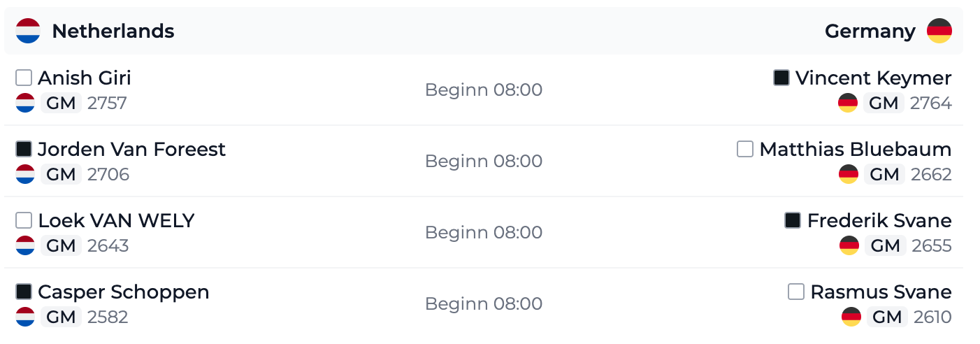Click white piece square beside Rasmus Svane
The image size is (980, 344).
click(x=796, y=292)
